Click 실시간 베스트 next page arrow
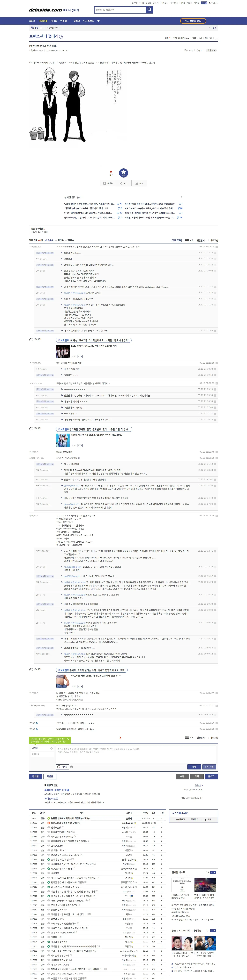 click(214, 872)
